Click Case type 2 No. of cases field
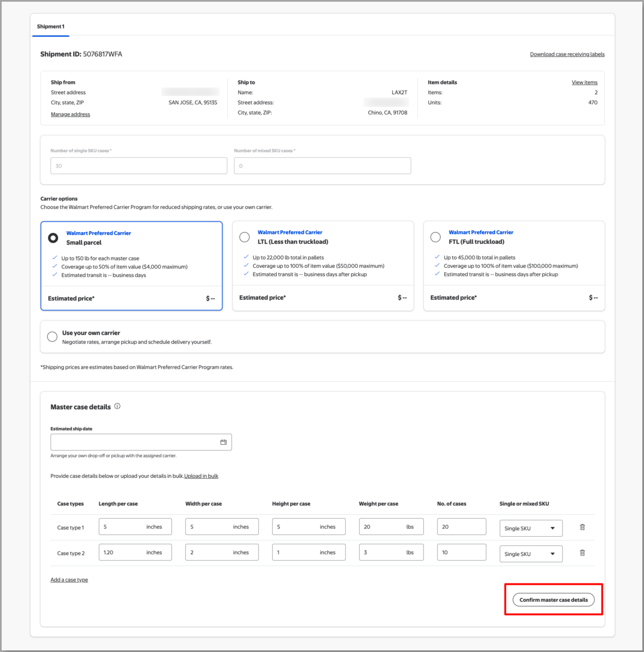Viewport: 644px width, 652px height. 461,552
